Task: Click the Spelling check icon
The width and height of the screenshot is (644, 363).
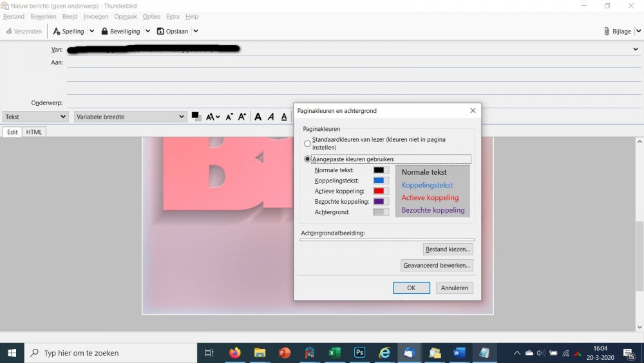Action: [57, 31]
